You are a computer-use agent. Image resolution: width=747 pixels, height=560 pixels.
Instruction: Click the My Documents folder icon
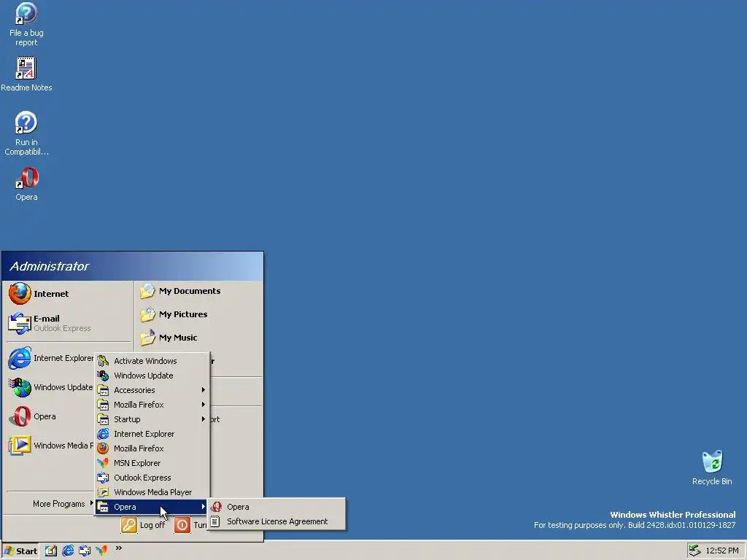[147, 291]
